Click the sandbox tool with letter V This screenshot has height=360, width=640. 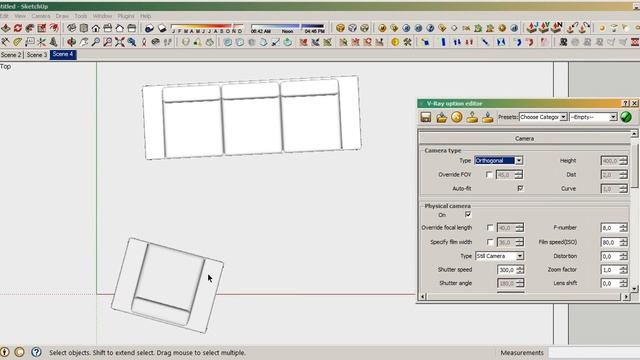[544, 27]
